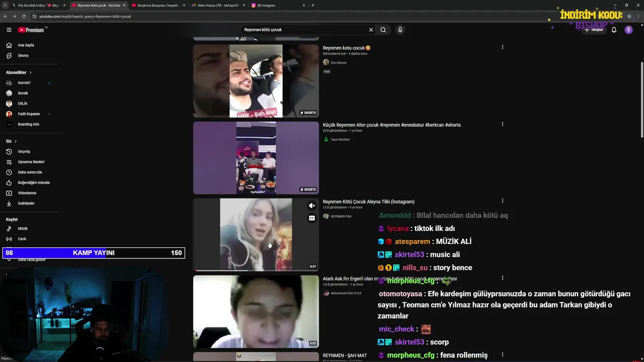Open Geçmiş history page
This screenshot has width=644, height=362.
click(x=24, y=151)
